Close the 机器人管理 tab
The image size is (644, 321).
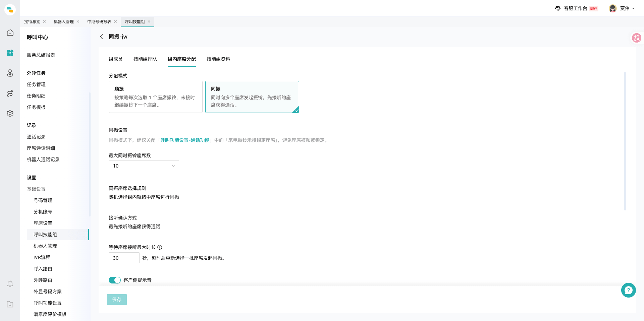coord(78,21)
